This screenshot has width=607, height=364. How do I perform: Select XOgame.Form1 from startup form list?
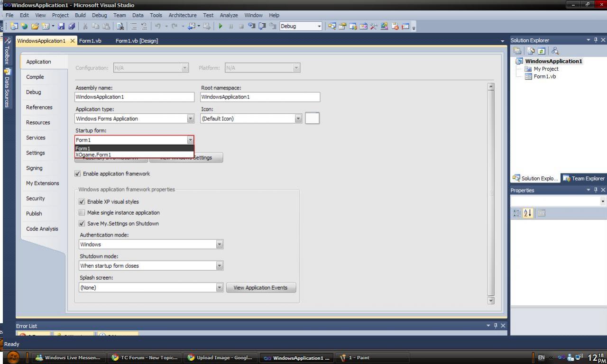134,155
